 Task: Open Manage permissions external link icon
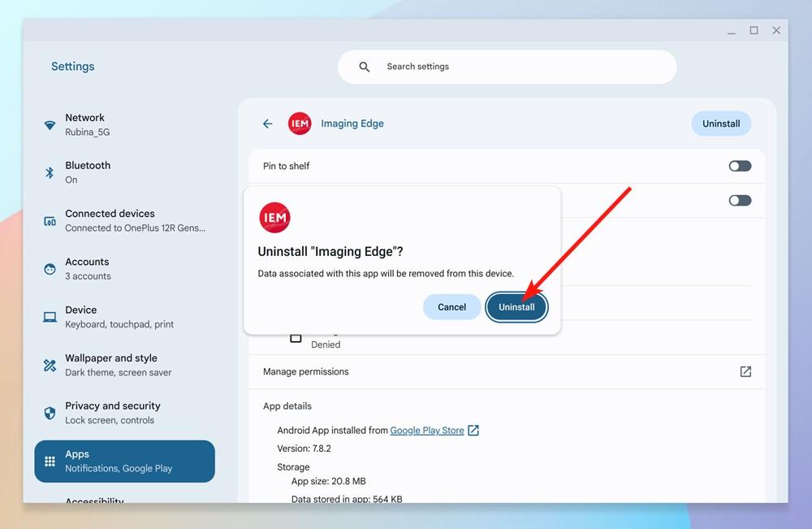[745, 371]
